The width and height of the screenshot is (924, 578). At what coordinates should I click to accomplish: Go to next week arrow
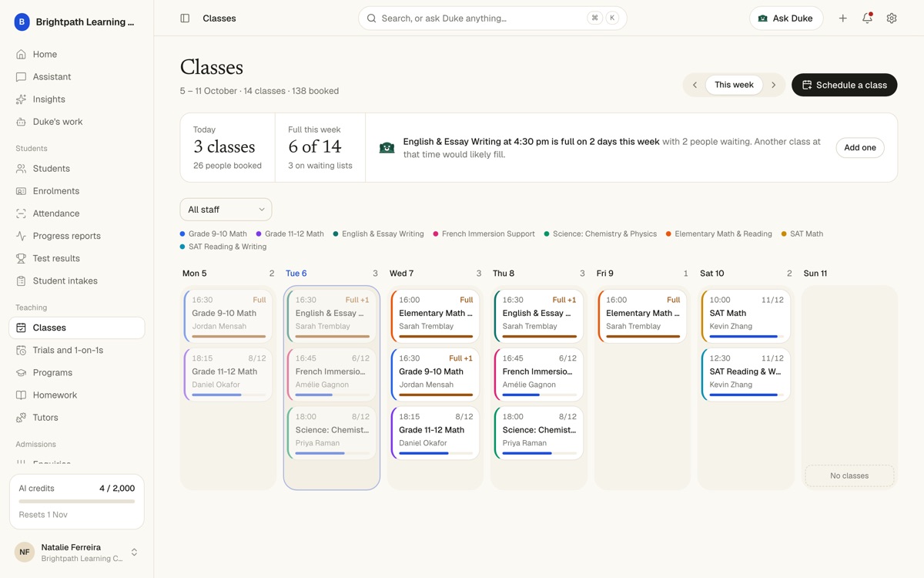pyautogui.click(x=774, y=85)
